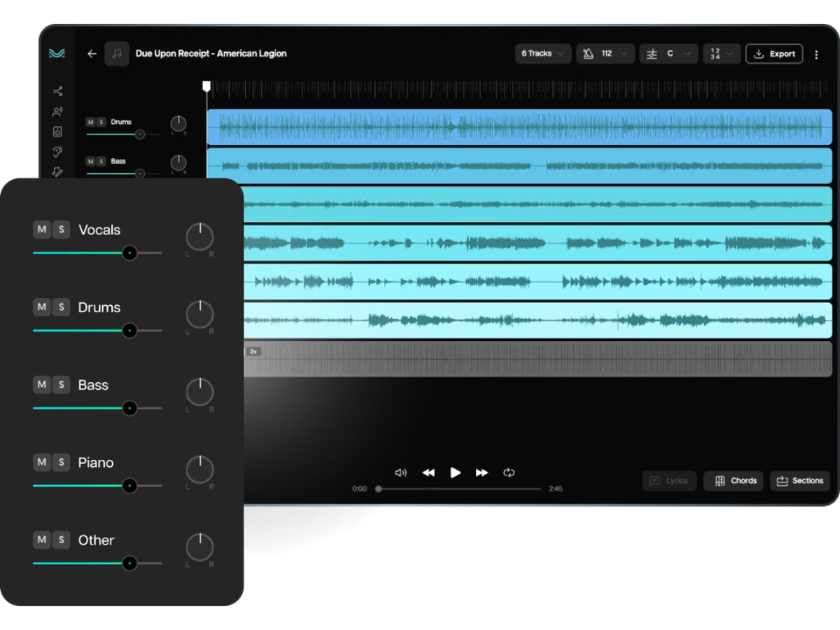Viewport: 840px width, 630px height.
Task: Click the white playhead marker
Action: [206, 86]
